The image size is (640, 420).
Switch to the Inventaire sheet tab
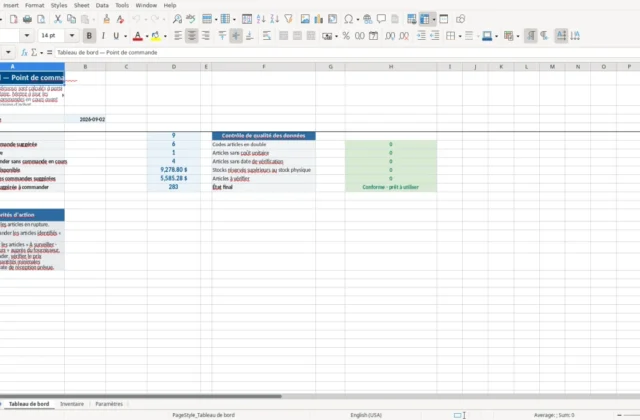pos(72,404)
